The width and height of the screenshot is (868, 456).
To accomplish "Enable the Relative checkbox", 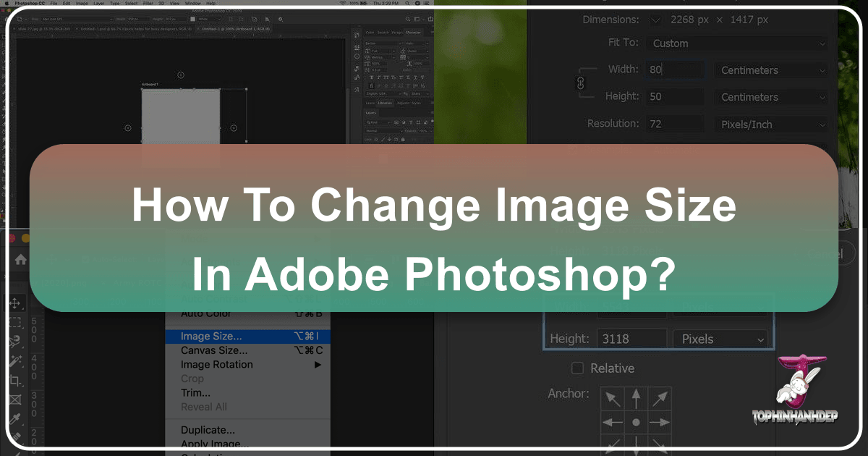I will tap(577, 368).
